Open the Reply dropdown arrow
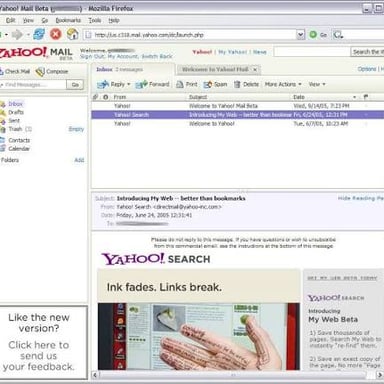The width and height of the screenshot is (384, 384). click(x=129, y=84)
